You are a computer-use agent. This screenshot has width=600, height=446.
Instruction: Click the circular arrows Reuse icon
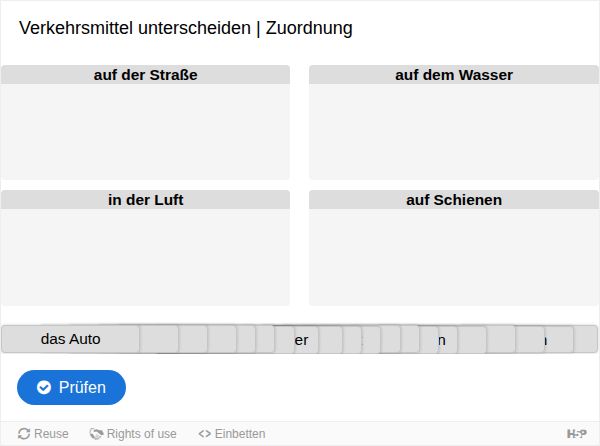point(24,434)
